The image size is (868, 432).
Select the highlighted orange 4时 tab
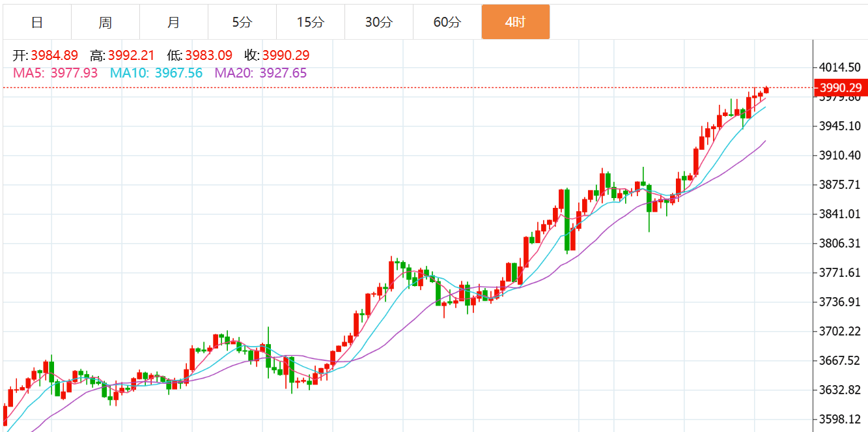515,22
